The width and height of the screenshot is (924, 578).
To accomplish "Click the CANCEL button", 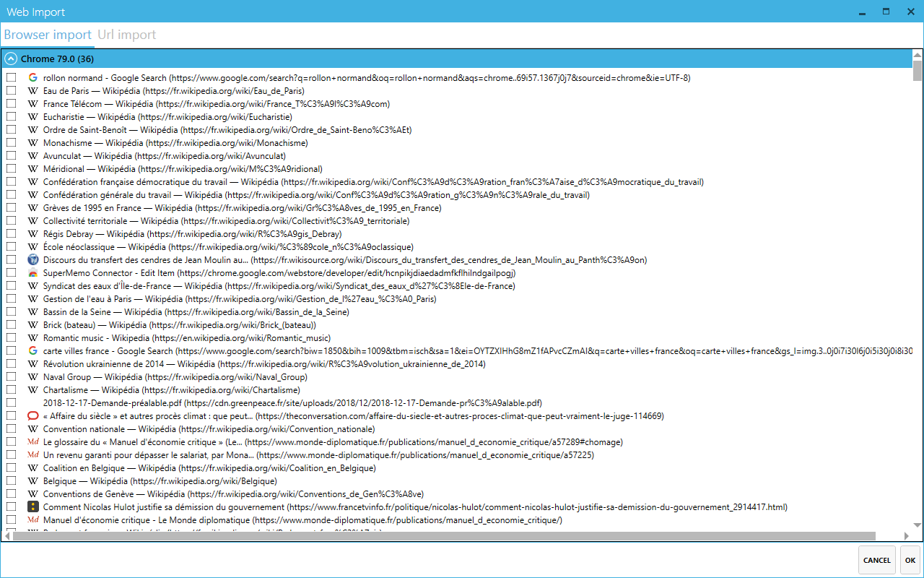I will 877,560.
